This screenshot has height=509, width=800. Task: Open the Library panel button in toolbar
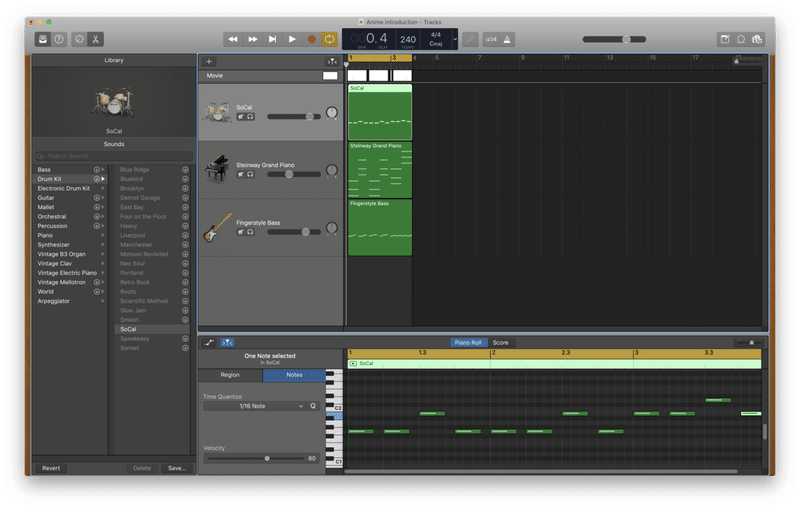tap(43, 39)
